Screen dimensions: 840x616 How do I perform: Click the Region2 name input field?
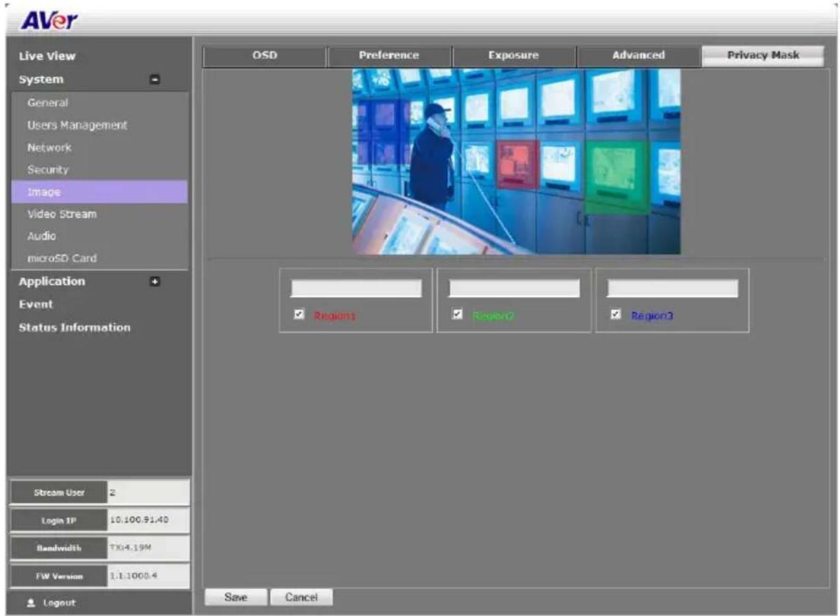click(x=514, y=288)
